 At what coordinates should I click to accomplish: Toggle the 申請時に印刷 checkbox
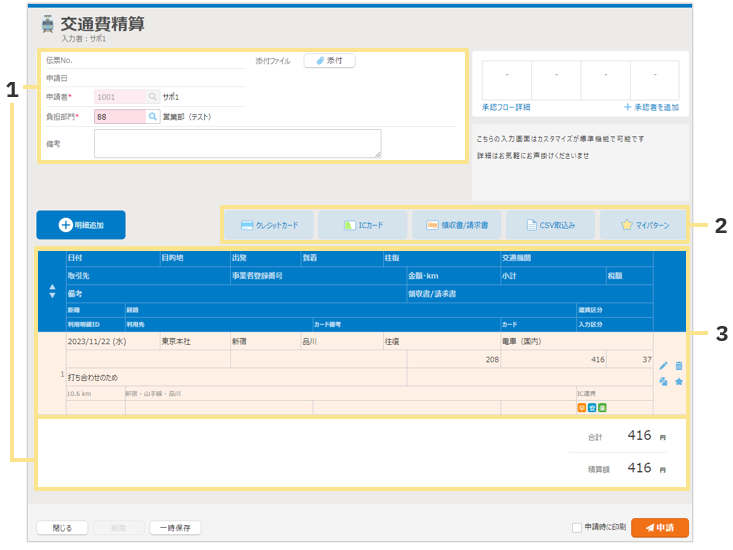click(576, 528)
